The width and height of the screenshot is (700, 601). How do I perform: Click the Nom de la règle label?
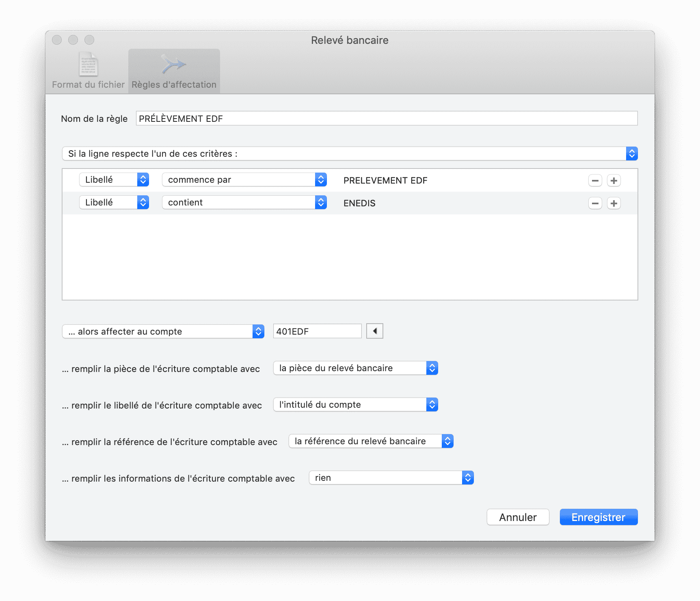point(94,119)
